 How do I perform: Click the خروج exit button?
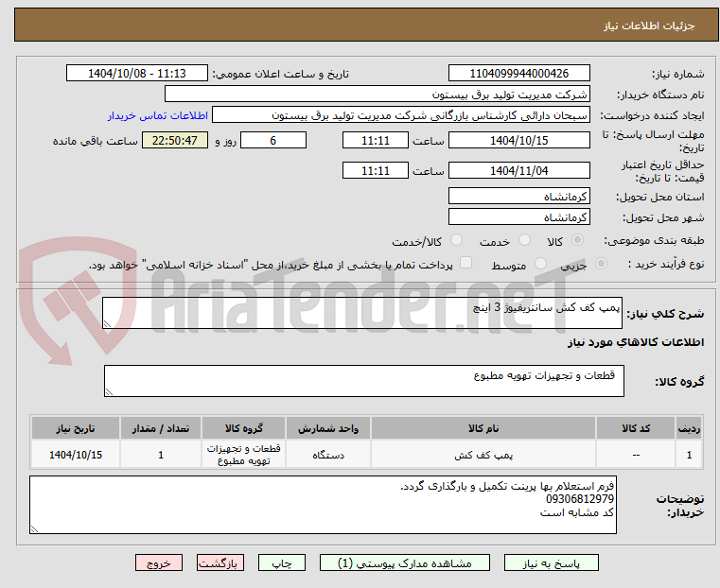(159, 562)
